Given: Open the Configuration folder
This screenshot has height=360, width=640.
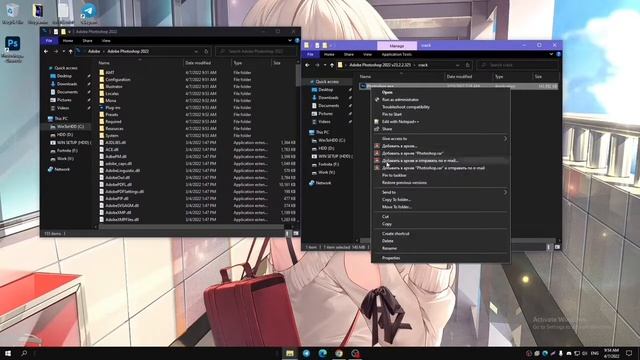Looking at the screenshot, I should point(118,79).
